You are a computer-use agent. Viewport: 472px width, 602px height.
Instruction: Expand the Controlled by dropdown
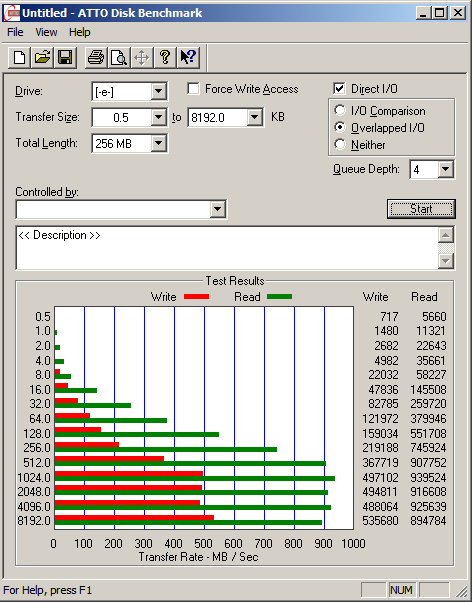coord(217,209)
